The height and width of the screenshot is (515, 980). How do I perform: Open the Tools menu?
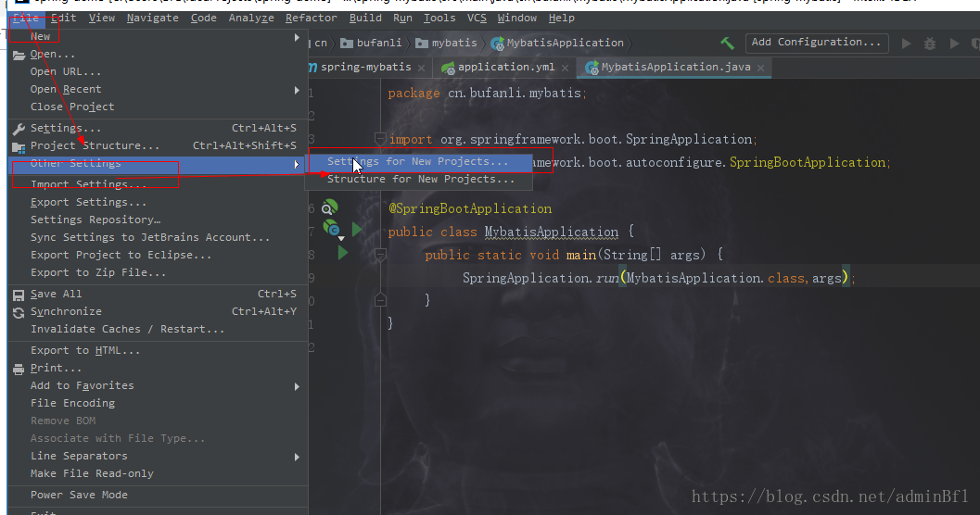pos(439,19)
